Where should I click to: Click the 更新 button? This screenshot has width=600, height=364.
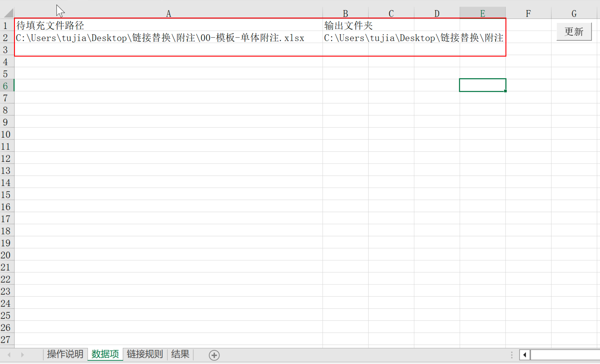click(574, 31)
